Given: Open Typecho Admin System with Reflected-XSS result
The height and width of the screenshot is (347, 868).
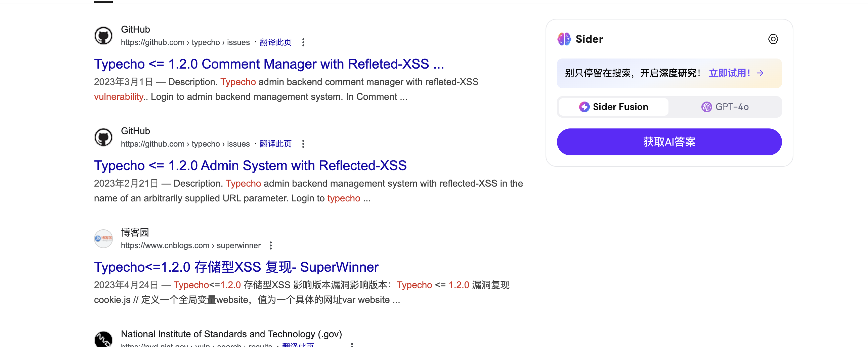Looking at the screenshot, I should [250, 165].
